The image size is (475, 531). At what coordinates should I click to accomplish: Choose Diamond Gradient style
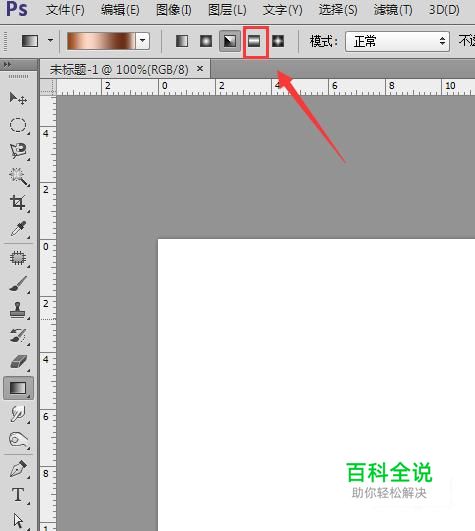(278, 41)
